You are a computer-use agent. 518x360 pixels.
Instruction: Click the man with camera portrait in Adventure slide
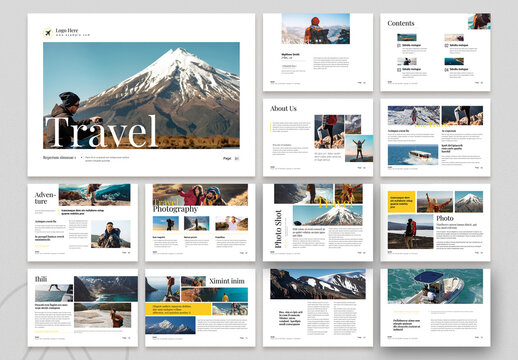[x=111, y=234]
